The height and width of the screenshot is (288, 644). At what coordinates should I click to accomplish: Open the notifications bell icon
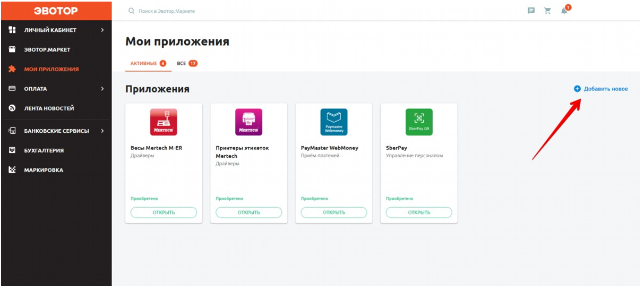[564, 11]
